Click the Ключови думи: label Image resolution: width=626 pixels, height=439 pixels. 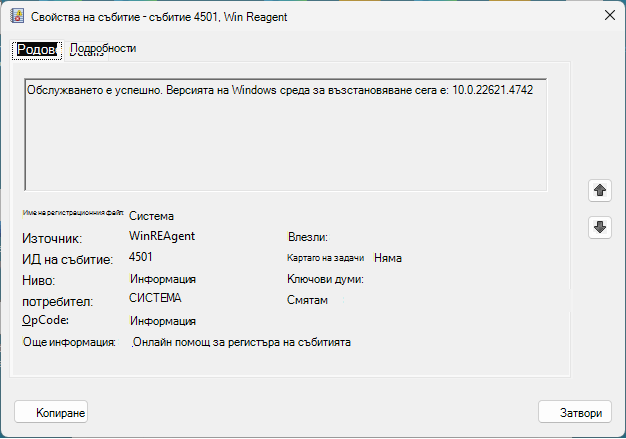point(325,279)
